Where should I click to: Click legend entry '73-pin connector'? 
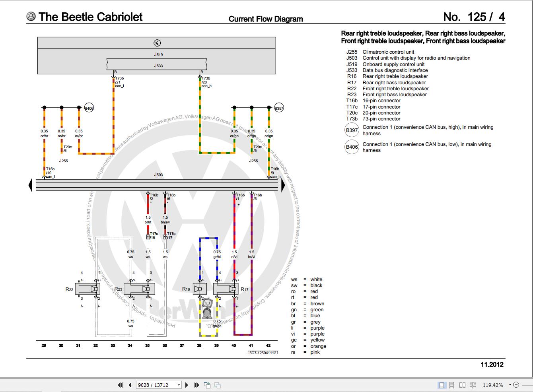[381, 119]
